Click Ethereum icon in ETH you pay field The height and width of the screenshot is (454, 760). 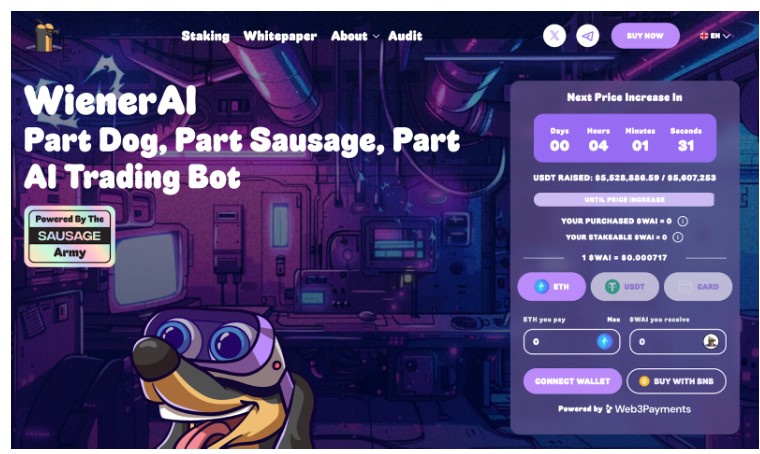(604, 342)
